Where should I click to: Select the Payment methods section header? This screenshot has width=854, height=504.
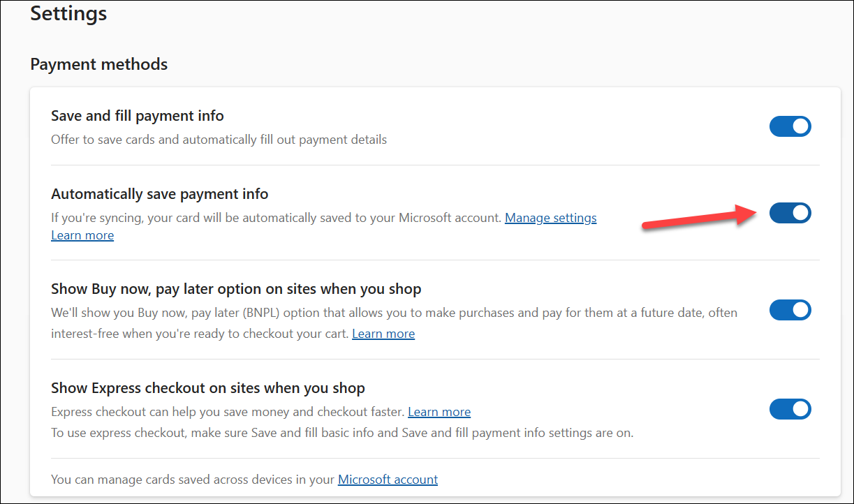coord(98,64)
